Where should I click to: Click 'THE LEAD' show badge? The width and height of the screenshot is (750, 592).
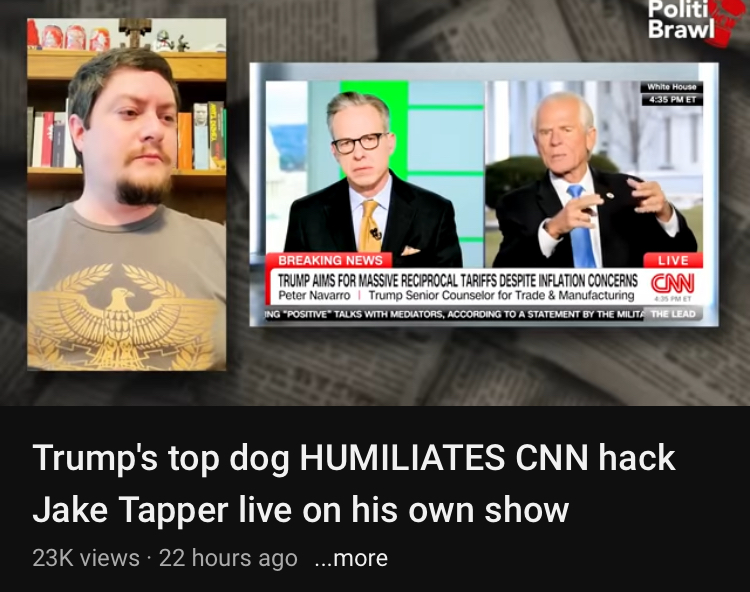673,314
